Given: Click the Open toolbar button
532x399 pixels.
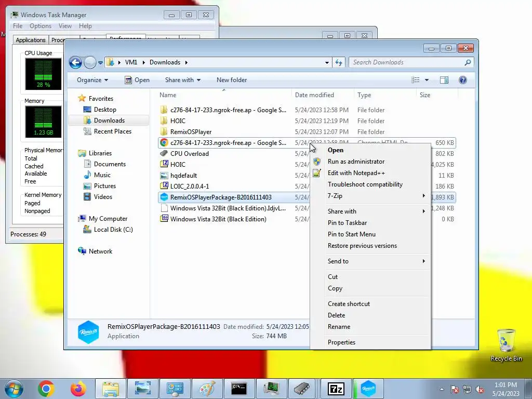Looking at the screenshot, I should (x=137, y=80).
